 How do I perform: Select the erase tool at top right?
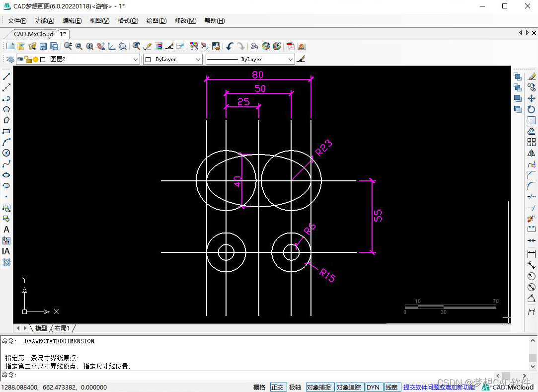[531, 77]
